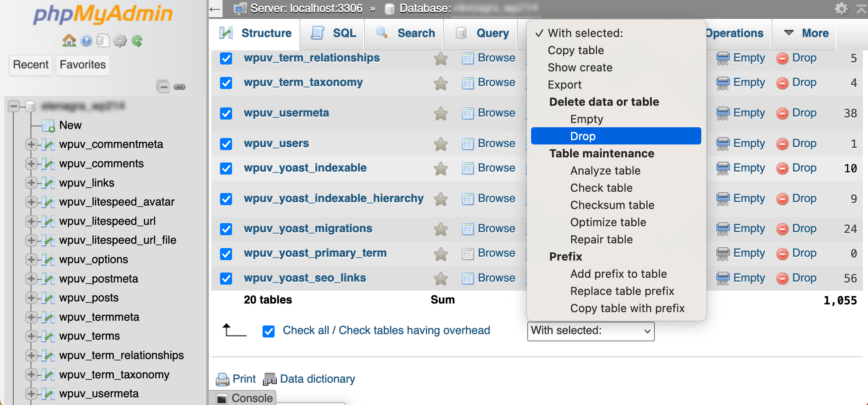The image size is (868, 405).
Task: Click the Data dictionary link
Action: point(318,379)
